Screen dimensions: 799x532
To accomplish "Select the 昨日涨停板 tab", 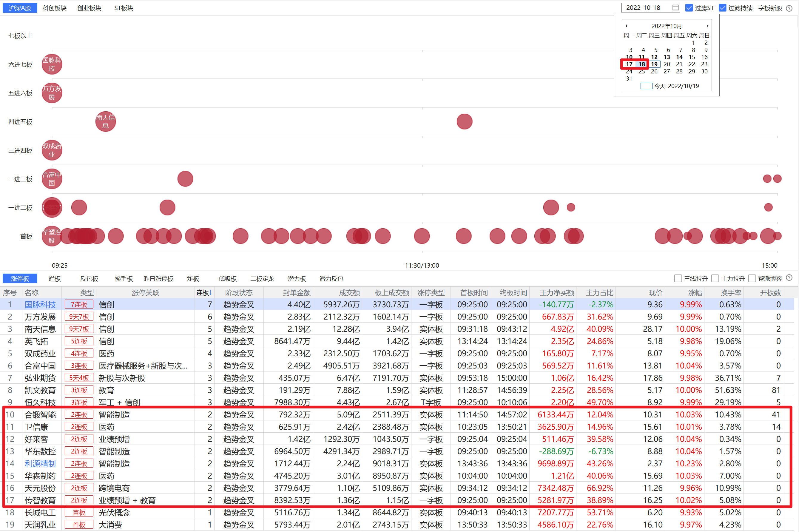I will pyautogui.click(x=158, y=279).
